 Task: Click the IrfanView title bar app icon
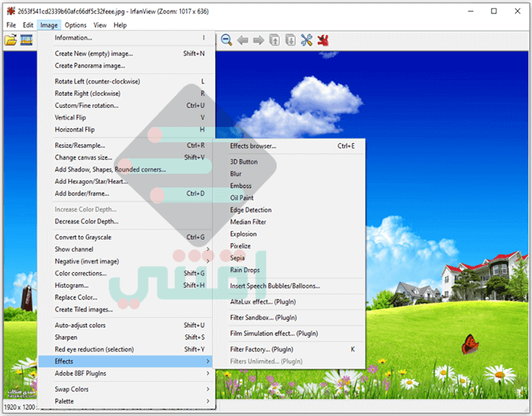pyautogui.click(x=11, y=11)
